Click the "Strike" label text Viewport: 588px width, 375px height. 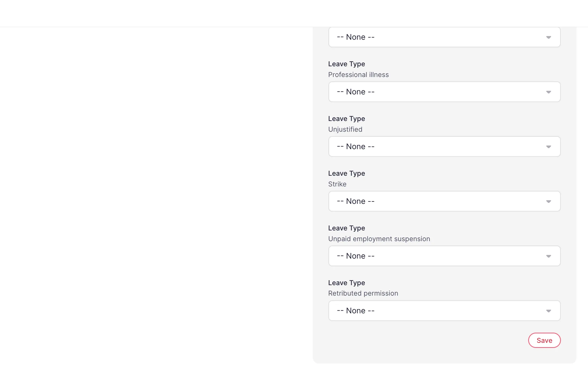click(337, 184)
